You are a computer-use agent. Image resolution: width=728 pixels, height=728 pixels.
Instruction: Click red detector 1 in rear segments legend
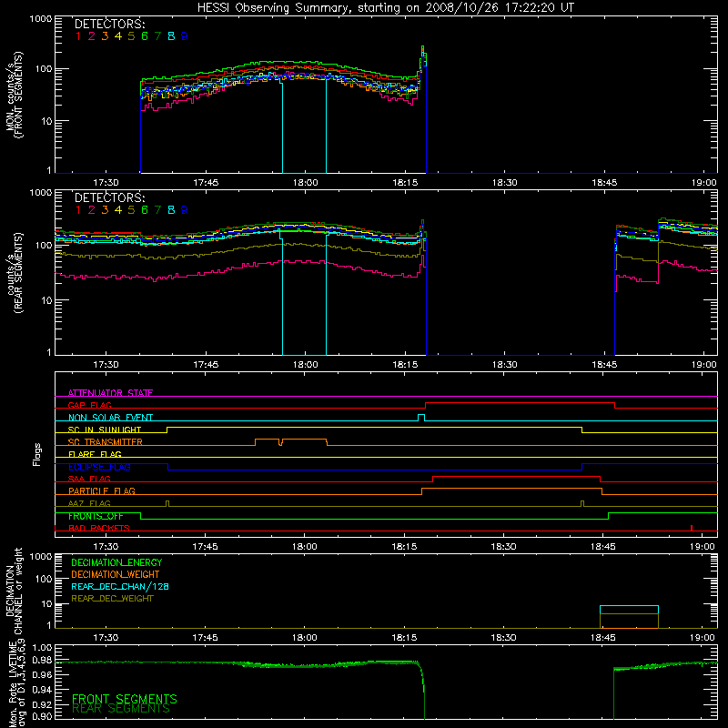click(78, 210)
